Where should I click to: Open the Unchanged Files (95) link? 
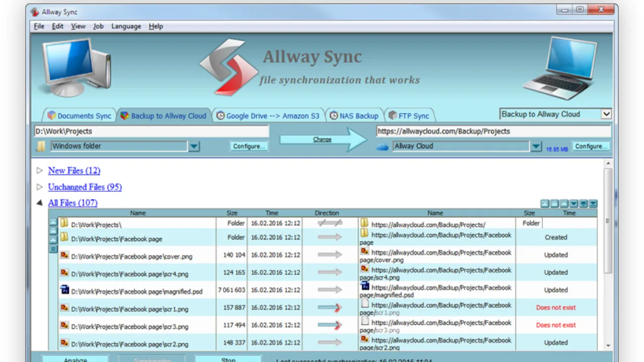(x=85, y=187)
